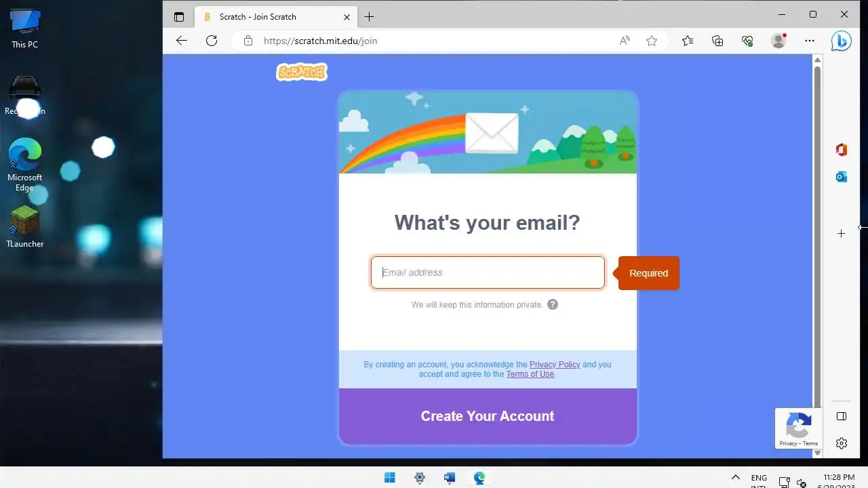Open the tab actions menu icon

point(179,17)
